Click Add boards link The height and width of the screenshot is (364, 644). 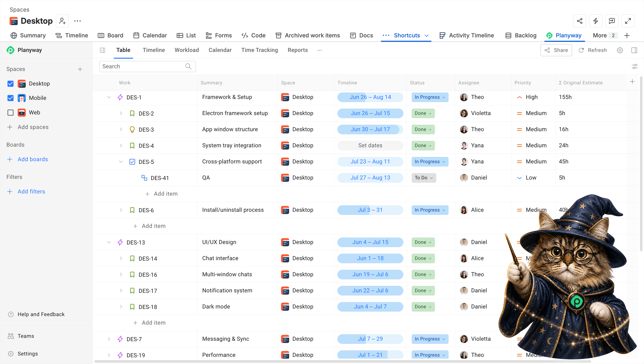[x=27, y=159]
